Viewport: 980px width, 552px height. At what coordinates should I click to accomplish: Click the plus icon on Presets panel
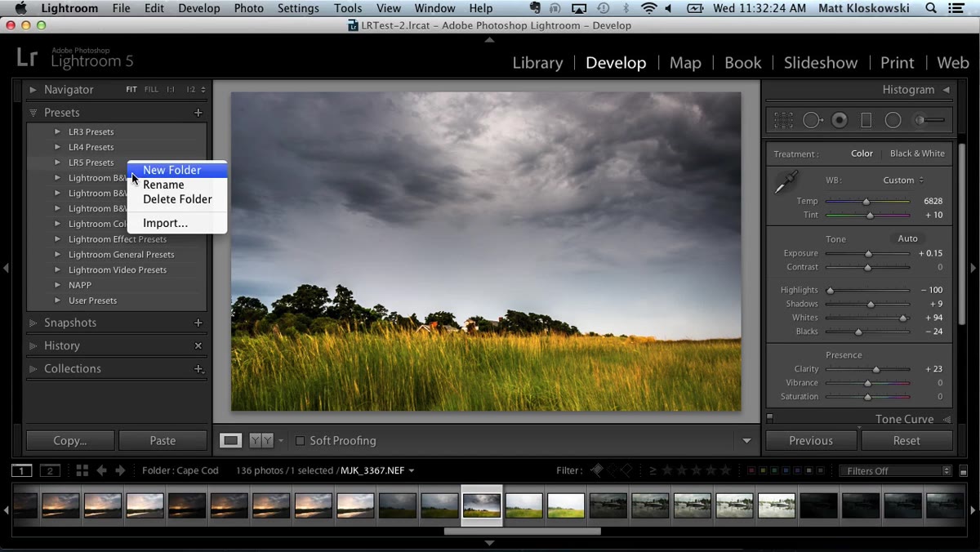tap(198, 113)
